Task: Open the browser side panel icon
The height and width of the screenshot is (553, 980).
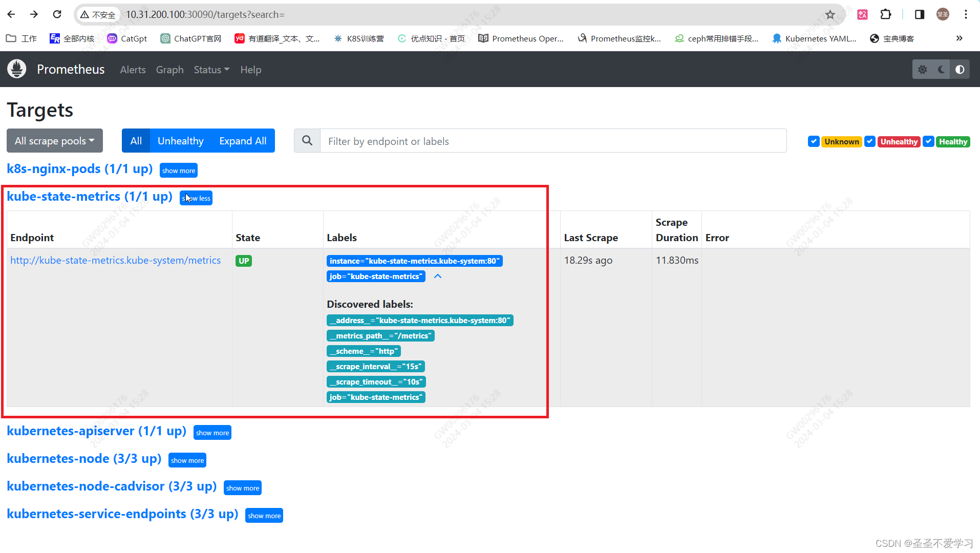Action: (x=920, y=14)
